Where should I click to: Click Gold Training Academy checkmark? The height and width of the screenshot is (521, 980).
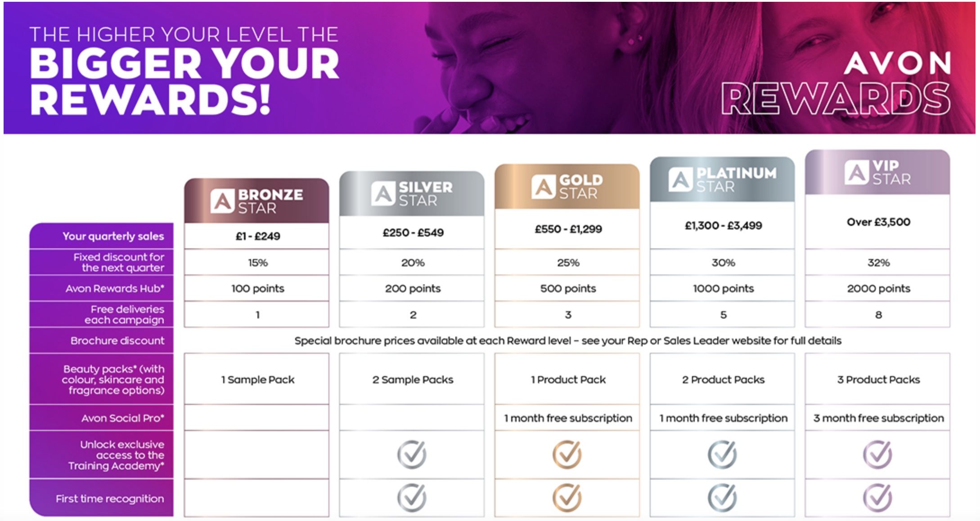pos(567,454)
